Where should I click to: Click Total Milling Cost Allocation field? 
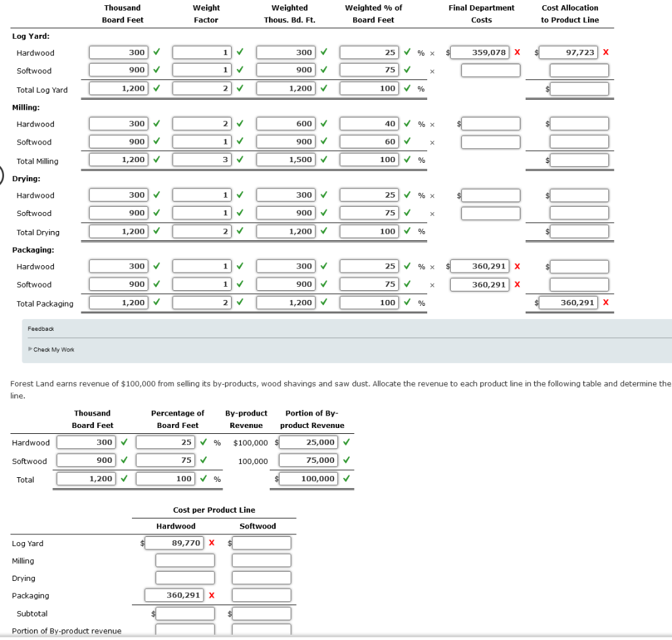point(579,160)
